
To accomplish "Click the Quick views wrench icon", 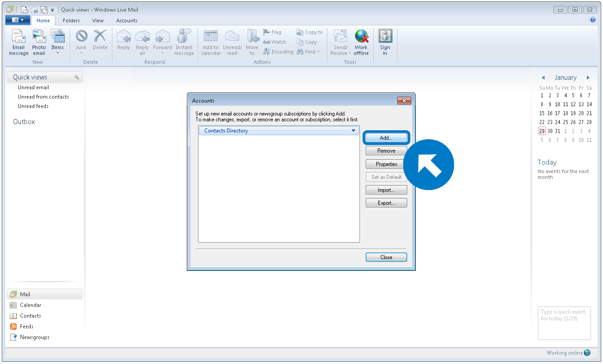I will (x=77, y=77).
